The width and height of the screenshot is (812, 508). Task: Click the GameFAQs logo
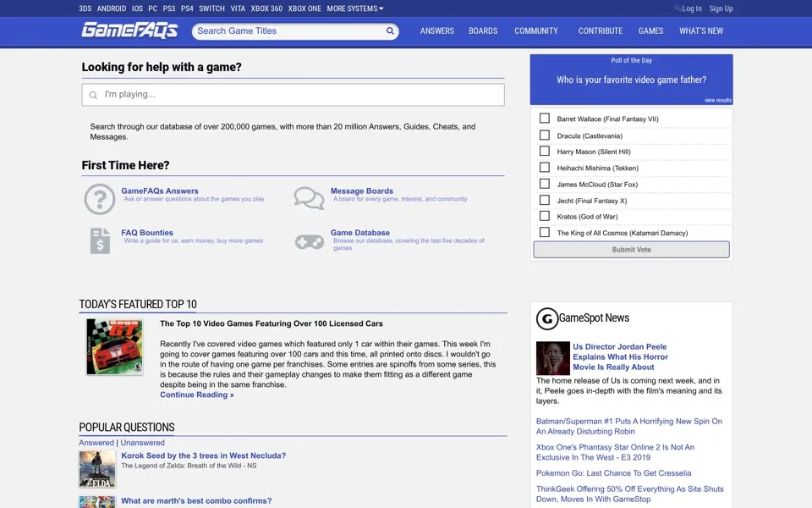tap(129, 30)
